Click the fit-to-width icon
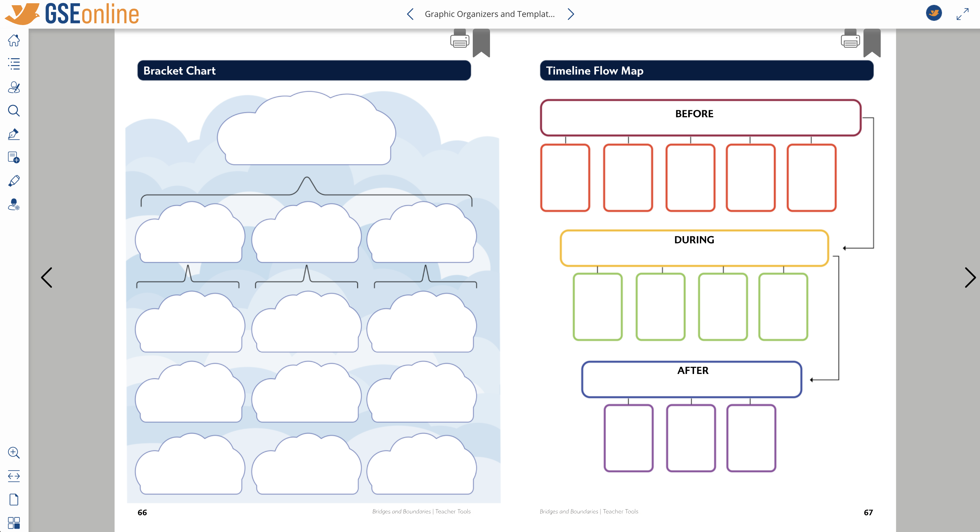Image resolution: width=980 pixels, height=532 pixels. [x=14, y=476]
